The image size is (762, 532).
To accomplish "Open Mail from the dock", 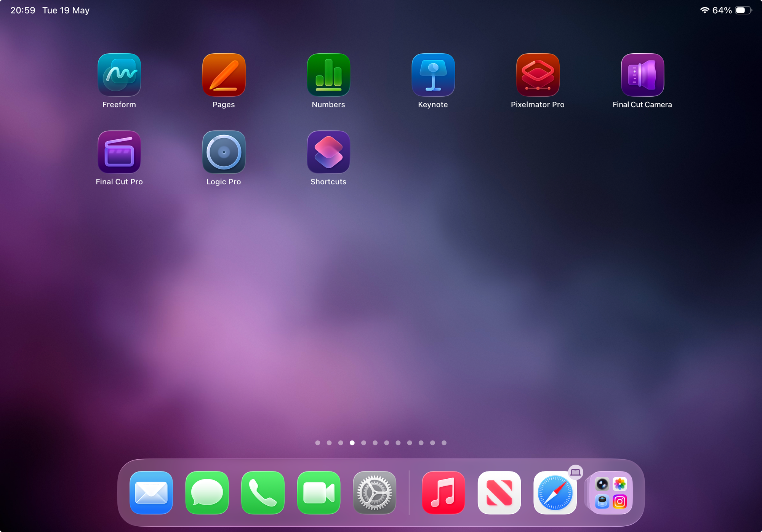I will click(x=151, y=492).
